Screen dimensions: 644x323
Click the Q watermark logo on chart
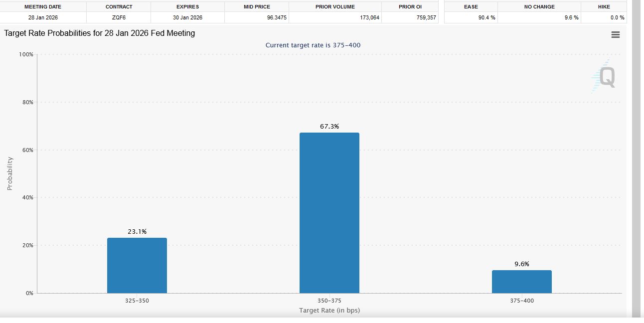[605, 77]
